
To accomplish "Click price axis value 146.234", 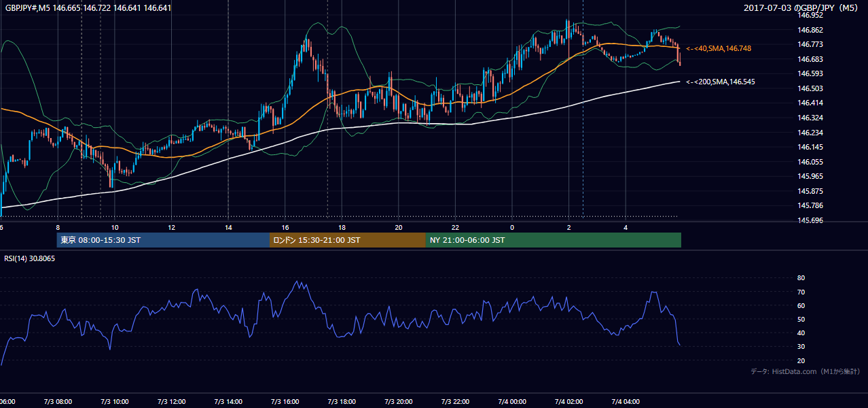I will pos(810,133).
